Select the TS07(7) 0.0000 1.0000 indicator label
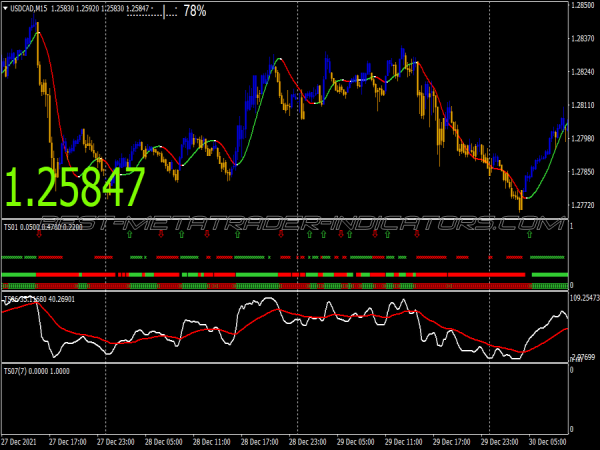Image resolution: width=600 pixels, height=450 pixels. (37, 371)
